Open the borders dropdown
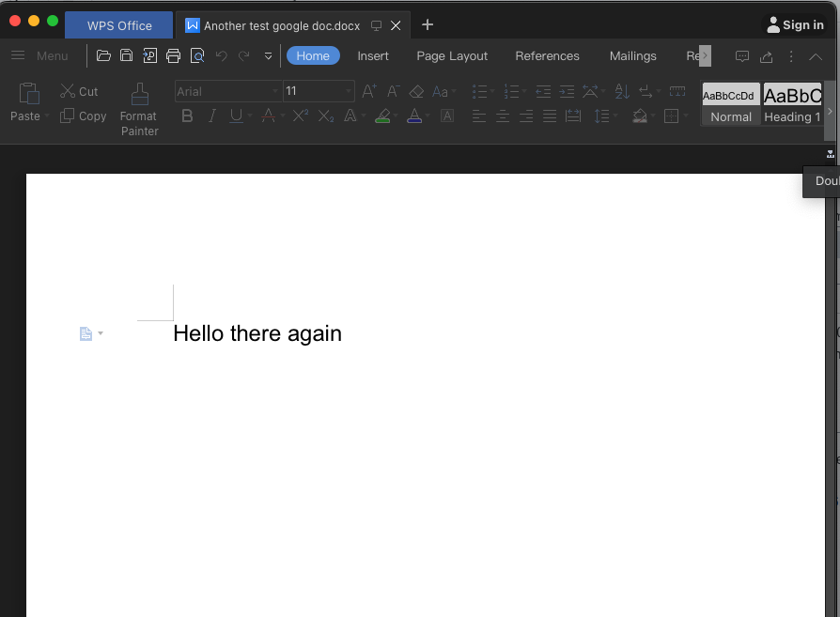The height and width of the screenshot is (617, 840). tap(685, 116)
